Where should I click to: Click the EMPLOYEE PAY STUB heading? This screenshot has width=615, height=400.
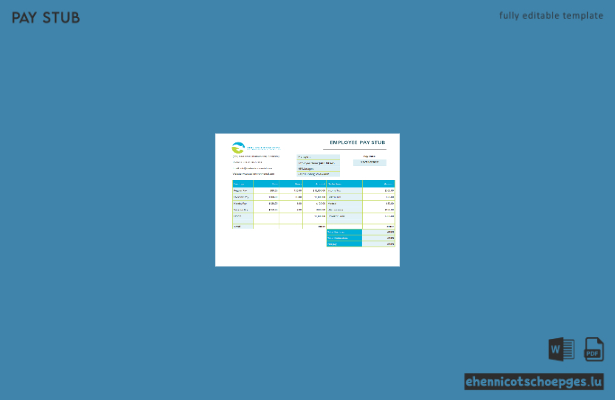pos(357,142)
